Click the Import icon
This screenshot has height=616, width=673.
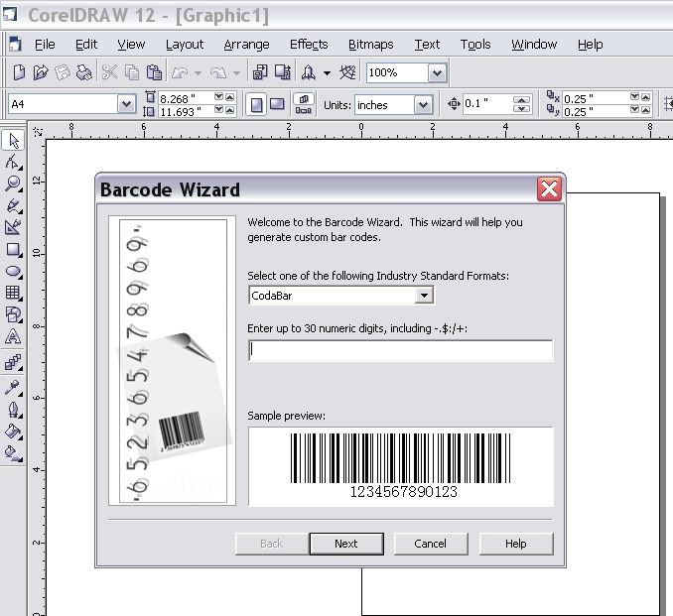point(260,72)
